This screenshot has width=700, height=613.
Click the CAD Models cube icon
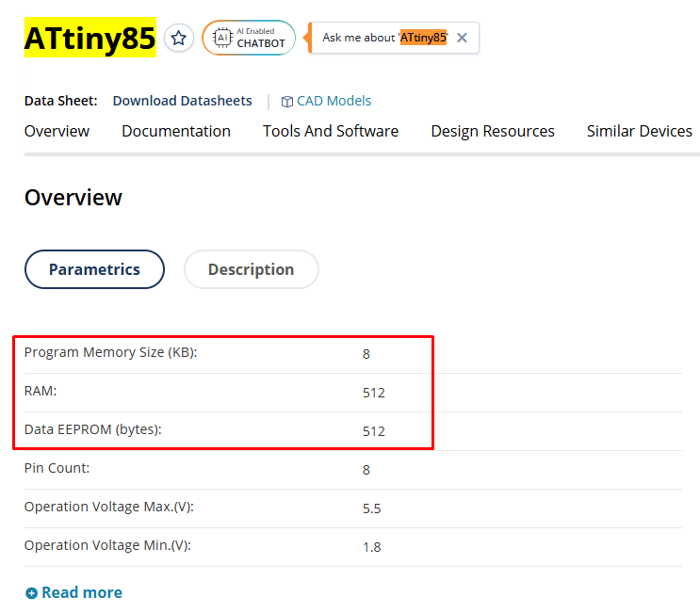click(x=287, y=102)
